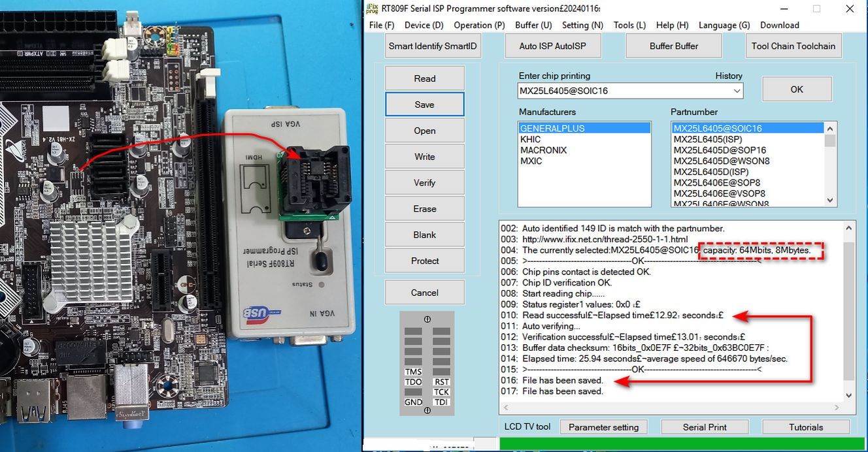Click the Parameter setting button
The width and height of the screenshot is (868, 452).
click(603, 427)
